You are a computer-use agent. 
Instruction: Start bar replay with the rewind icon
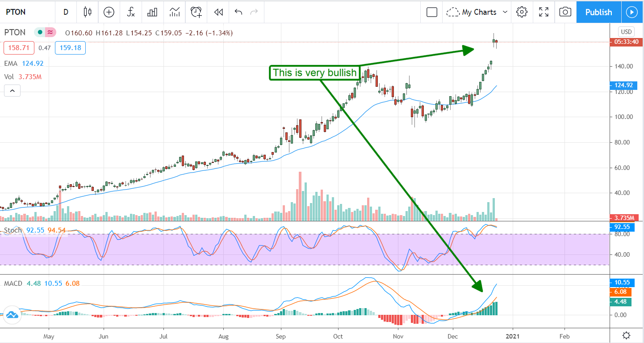click(218, 12)
